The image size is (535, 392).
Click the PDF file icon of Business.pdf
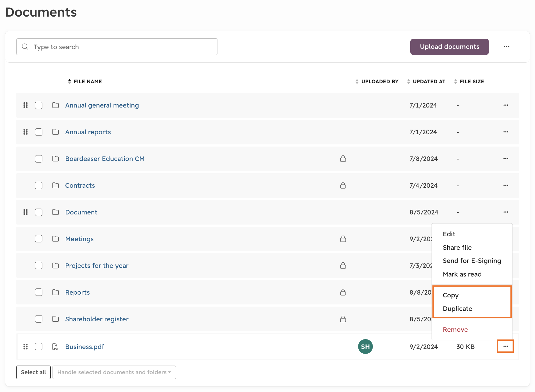coord(55,347)
